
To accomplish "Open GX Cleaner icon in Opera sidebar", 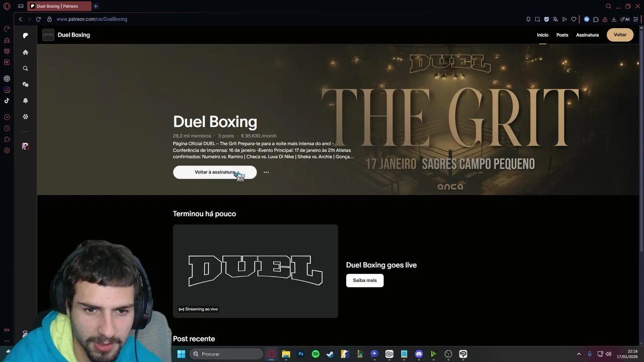I will (x=7, y=40).
